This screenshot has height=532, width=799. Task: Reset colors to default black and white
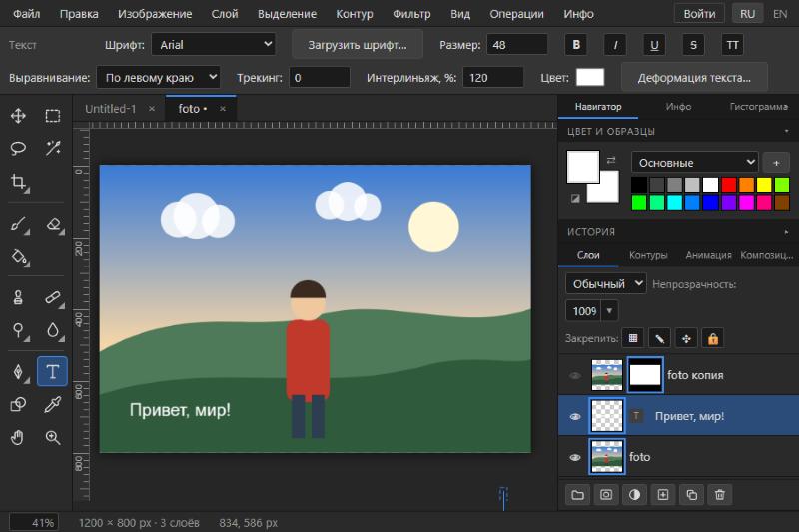(x=575, y=198)
